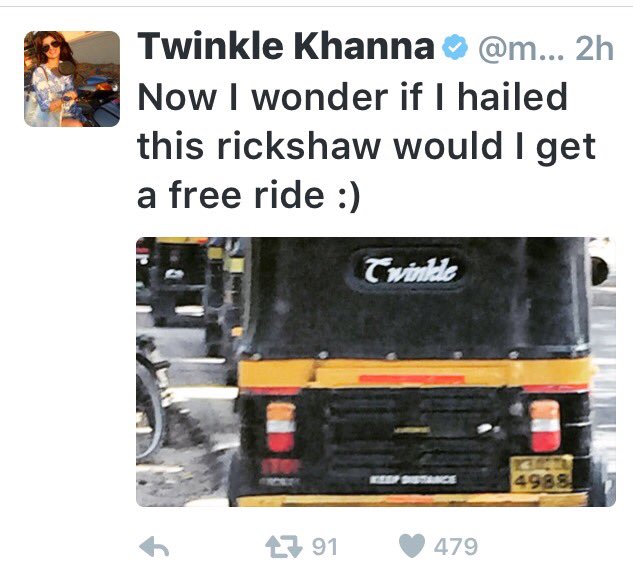Screen dimensions: 633x579
Task: Click the right tail light in photo
Action: (x=545, y=426)
